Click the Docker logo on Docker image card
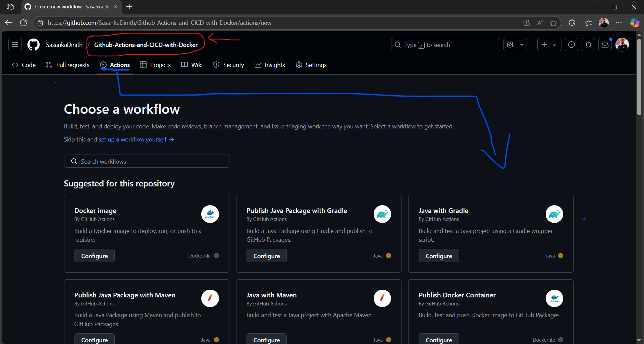This screenshot has width=644, height=344. click(x=210, y=214)
